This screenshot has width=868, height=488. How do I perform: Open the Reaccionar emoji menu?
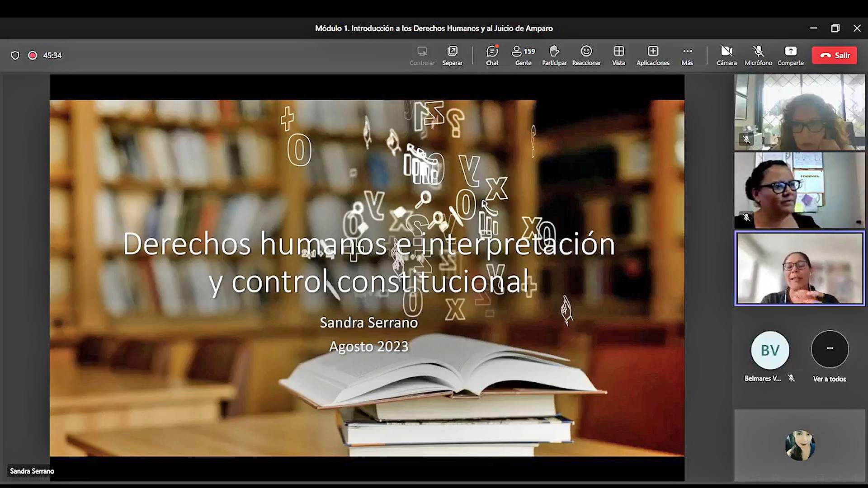[x=586, y=56]
